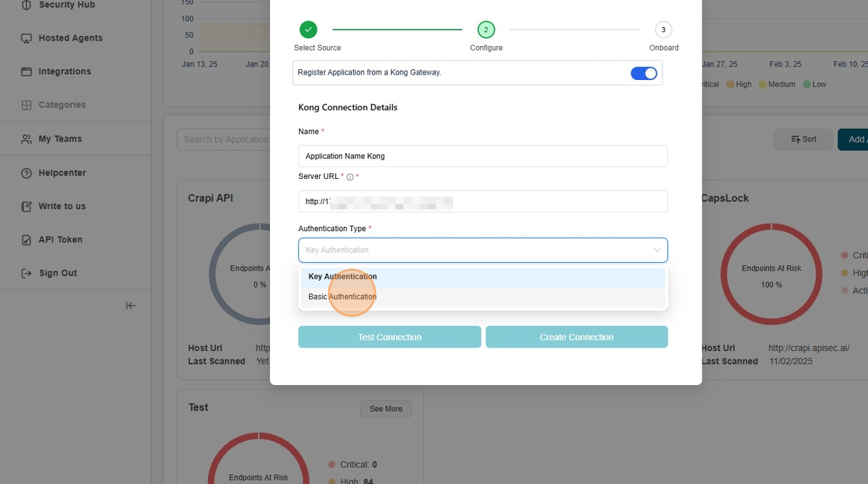Click the Create Connection button
The width and height of the screenshot is (868, 484).
(x=576, y=337)
